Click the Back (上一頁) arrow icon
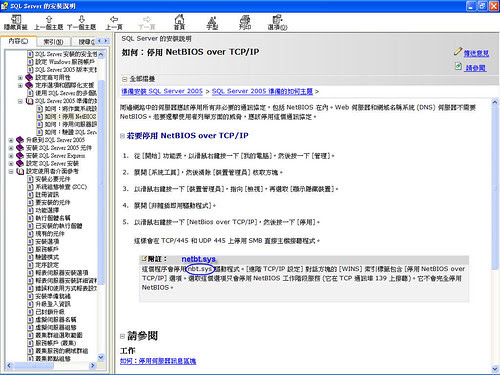500x375 pixels. pos(114,19)
